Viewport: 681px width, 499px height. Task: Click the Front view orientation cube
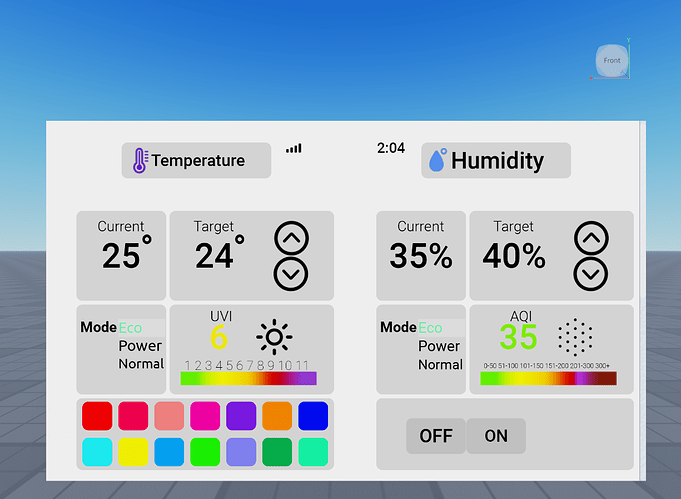pyautogui.click(x=612, y=61)
